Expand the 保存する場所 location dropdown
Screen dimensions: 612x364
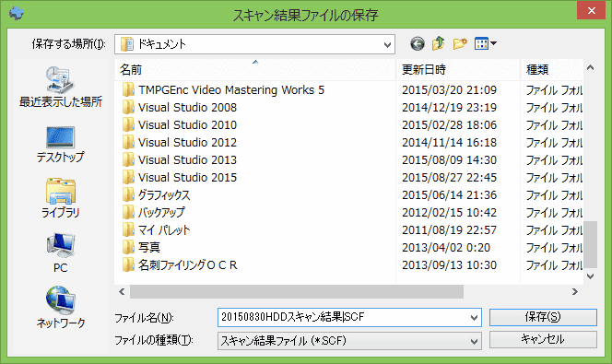(x=387, y=44)
